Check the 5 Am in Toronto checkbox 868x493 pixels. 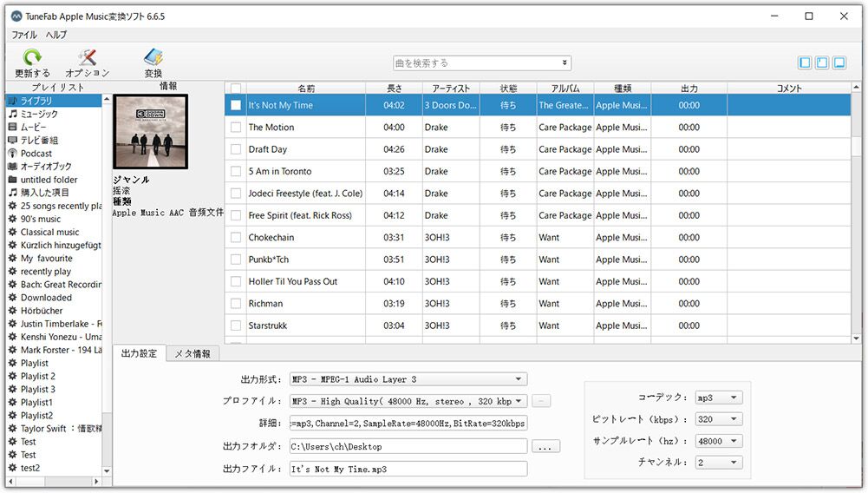coord(236,172)
